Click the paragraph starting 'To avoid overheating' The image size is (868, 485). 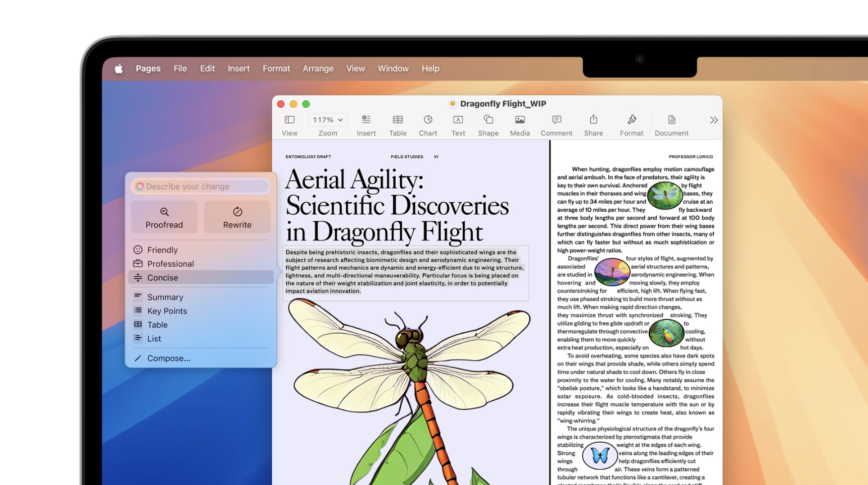click(x=636, y=388)
